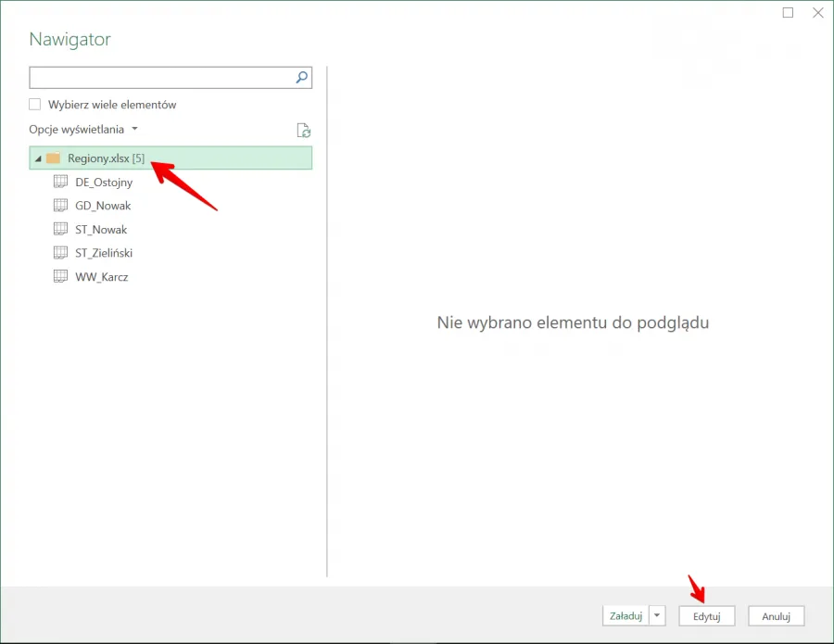Select WW_Karcz table entry
Image resolution: width=834 pixels, height=644 pixels.
101,276
